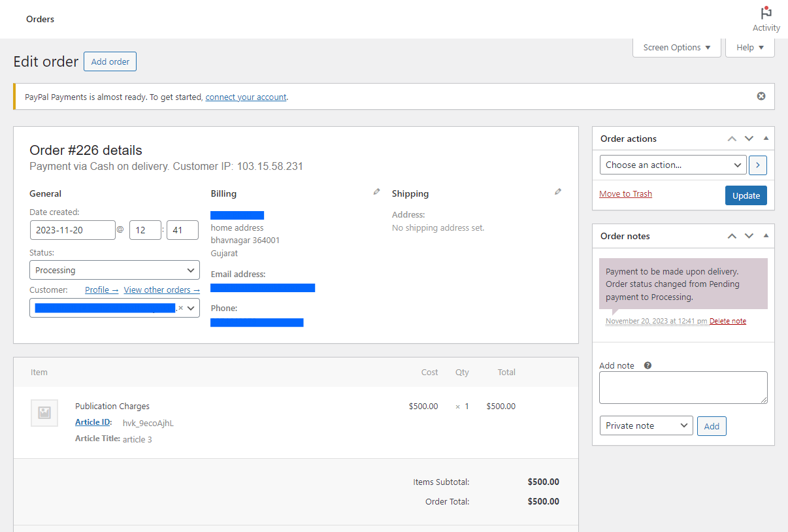
Task: Click the Add note text area
Action: tap(683, 387)
